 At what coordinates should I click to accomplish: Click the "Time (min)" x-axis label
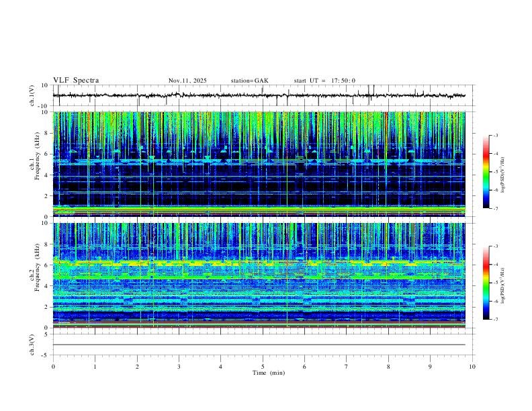coord(269,373)
